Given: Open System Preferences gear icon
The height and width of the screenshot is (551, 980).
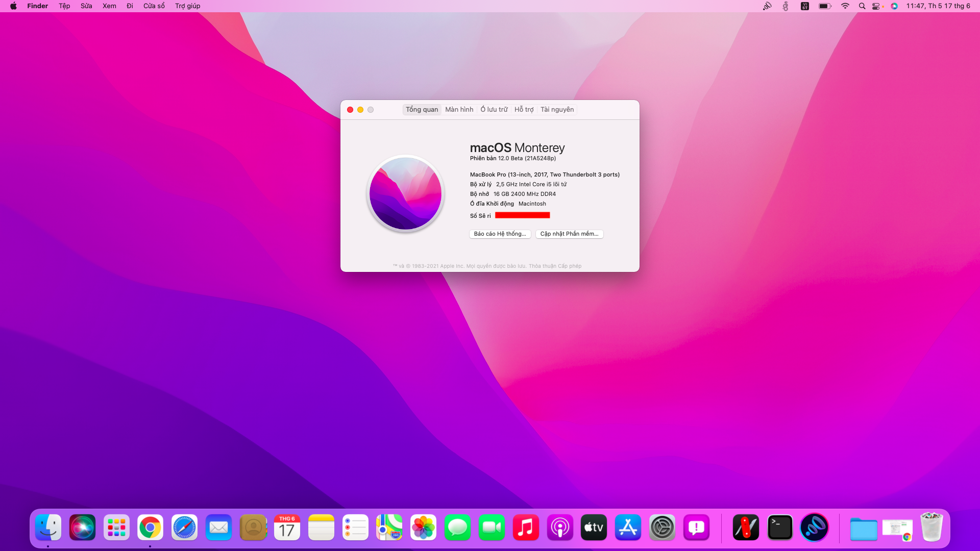Looking at the screenshot, I should [662, 528].
